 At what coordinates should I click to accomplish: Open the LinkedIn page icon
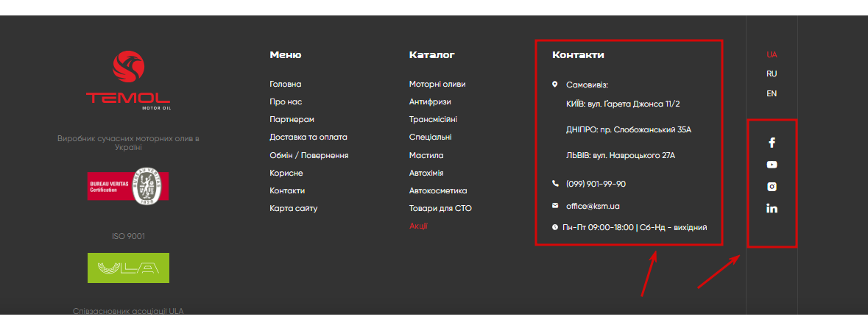coord(772,209)
